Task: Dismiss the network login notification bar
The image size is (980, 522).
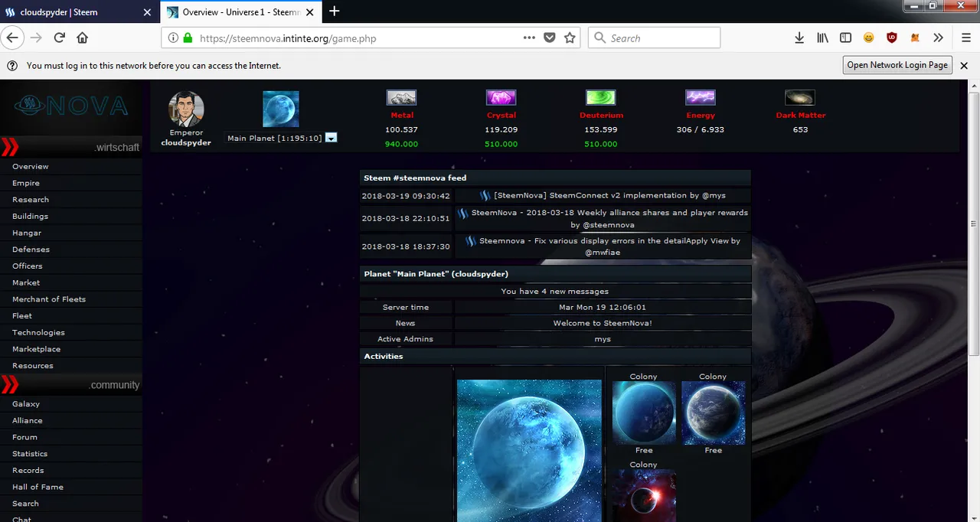Action: tap(964, 65)
